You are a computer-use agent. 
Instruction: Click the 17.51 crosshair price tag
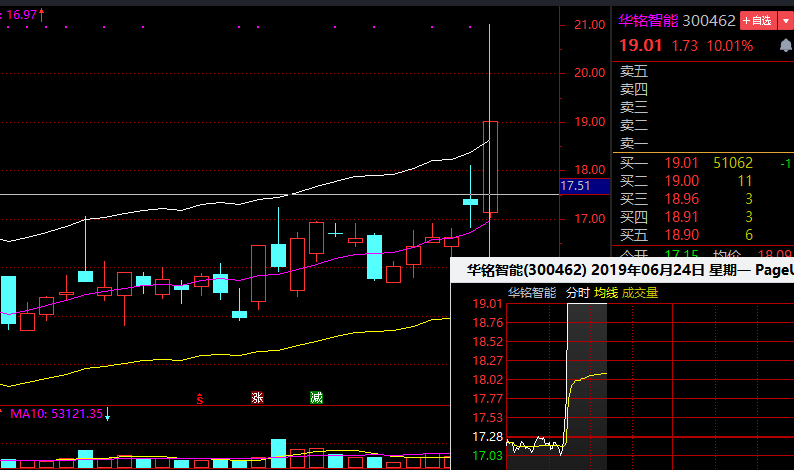[x=585, y=186]
